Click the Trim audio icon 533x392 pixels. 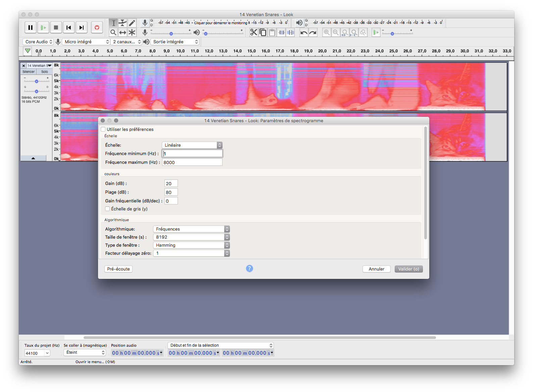(282, 32)
